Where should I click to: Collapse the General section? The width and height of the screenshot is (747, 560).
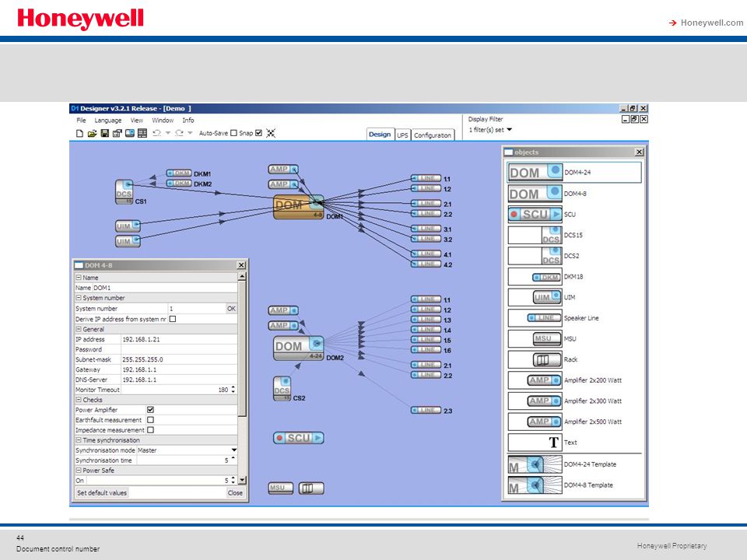[79, 329]
